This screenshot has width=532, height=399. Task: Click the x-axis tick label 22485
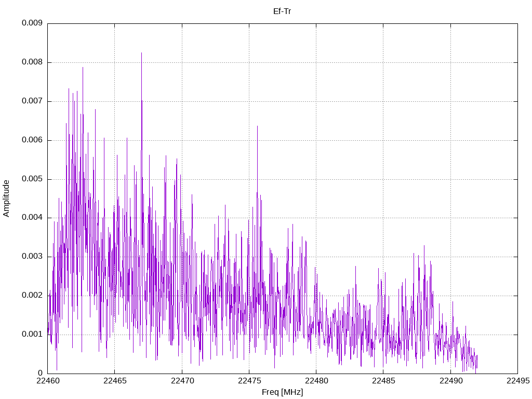pos(383,381)
